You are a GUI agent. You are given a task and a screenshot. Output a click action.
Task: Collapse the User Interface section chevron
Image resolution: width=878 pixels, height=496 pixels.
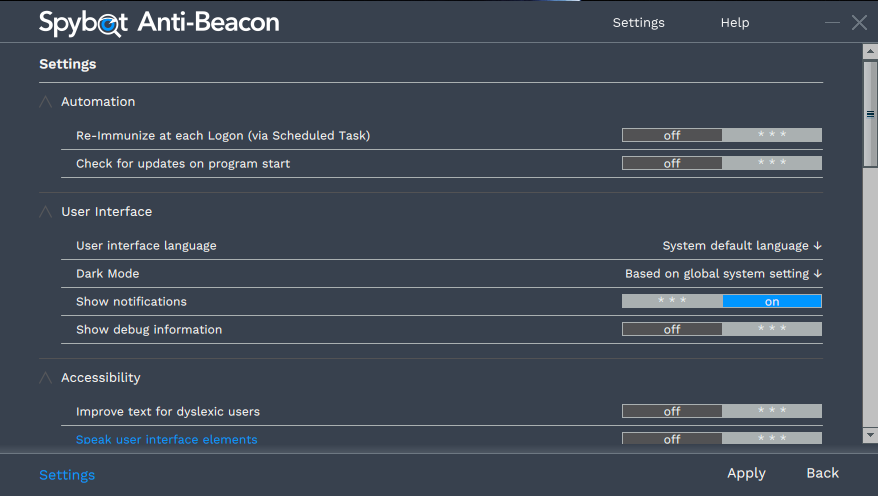(45, 212)
